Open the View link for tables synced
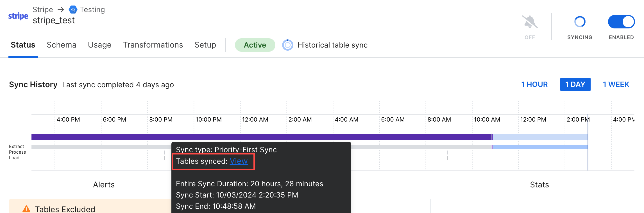The height and width of the screenshot is (213, 644). tap(239, 161)
